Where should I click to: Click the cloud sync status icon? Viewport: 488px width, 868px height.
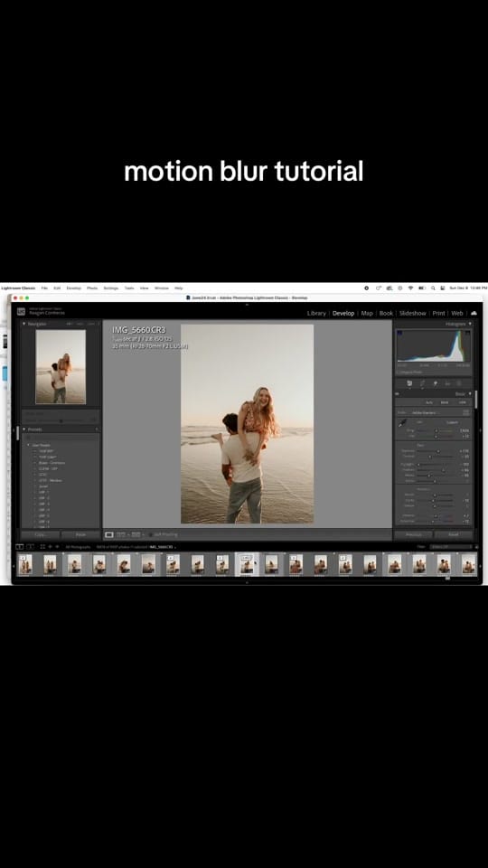(474, 313)
